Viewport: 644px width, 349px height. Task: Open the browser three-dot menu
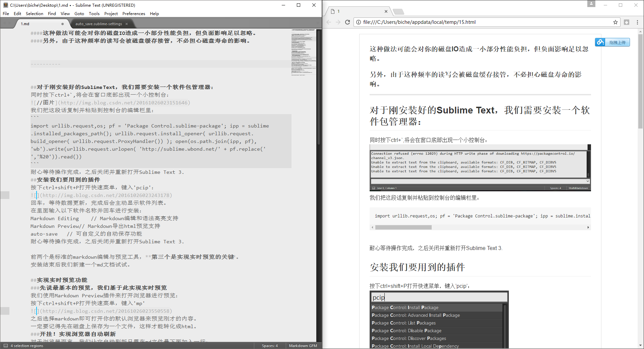[638, 22]
